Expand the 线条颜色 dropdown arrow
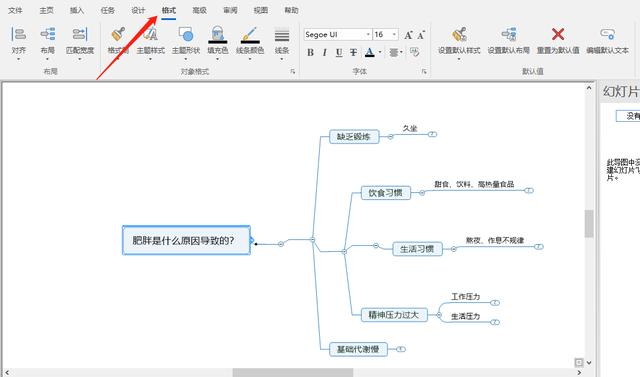The width and height of the screenshot is (640, 377). [250, 59]
